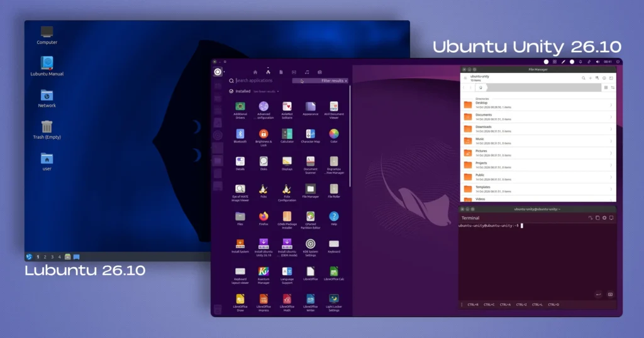Launch Character Map
Image resolution: width=644 pixels, height=338 pixels.
[x=311, y=134]
